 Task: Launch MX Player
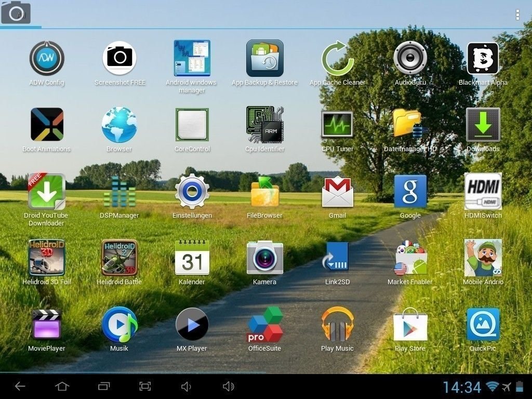[192, 324]
